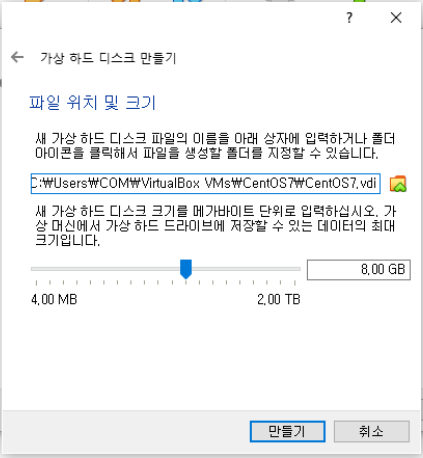Click the last tick mark under slider

point(295,283)
